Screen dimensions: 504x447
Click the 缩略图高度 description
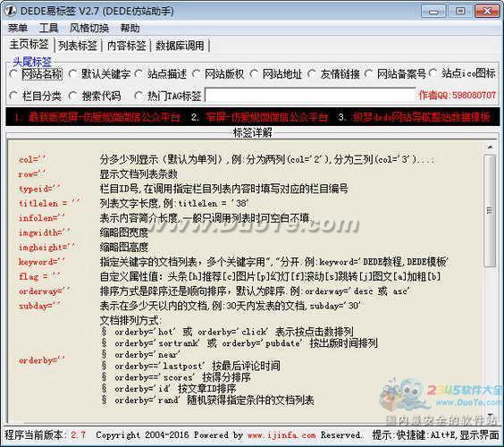[x=124, y=247]
